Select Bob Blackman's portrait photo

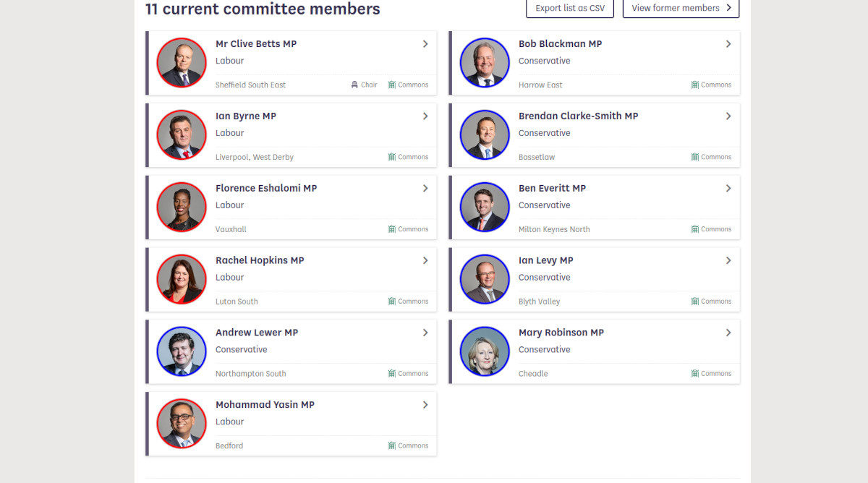pos(485,63)
